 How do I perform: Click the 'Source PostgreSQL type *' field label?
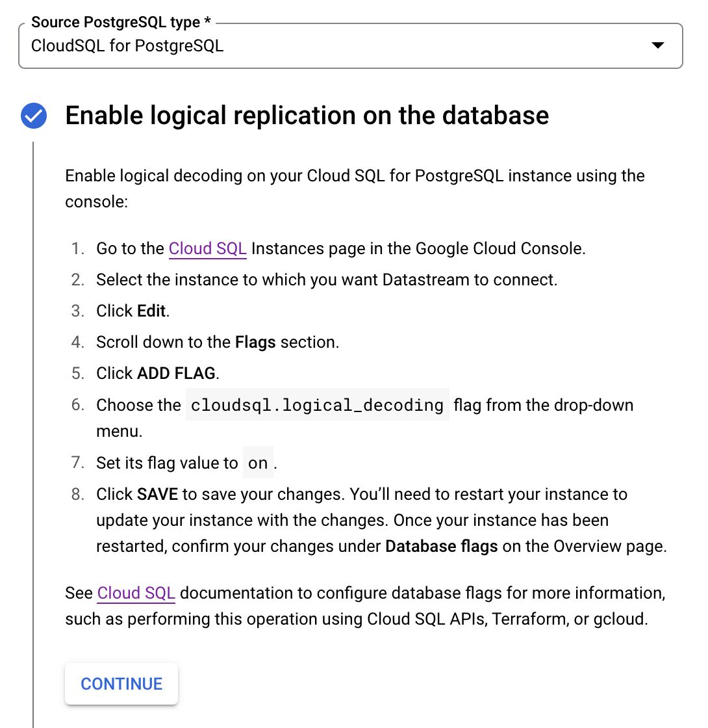121,22
